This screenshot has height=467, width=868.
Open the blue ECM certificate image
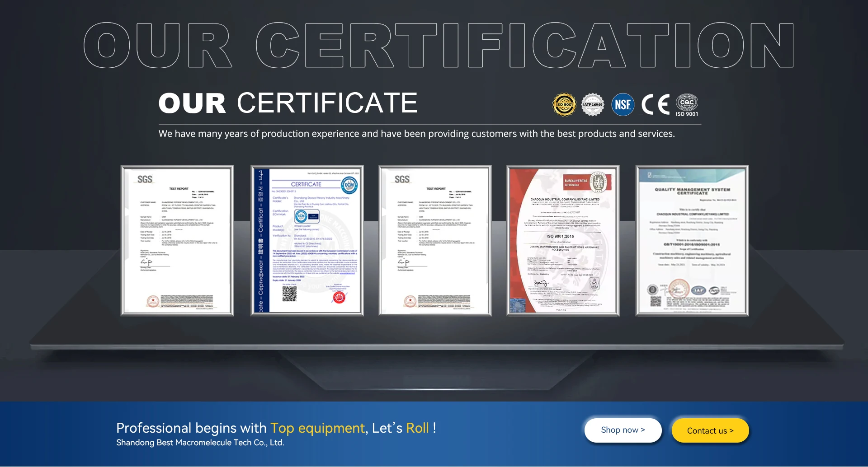point(307,241)
